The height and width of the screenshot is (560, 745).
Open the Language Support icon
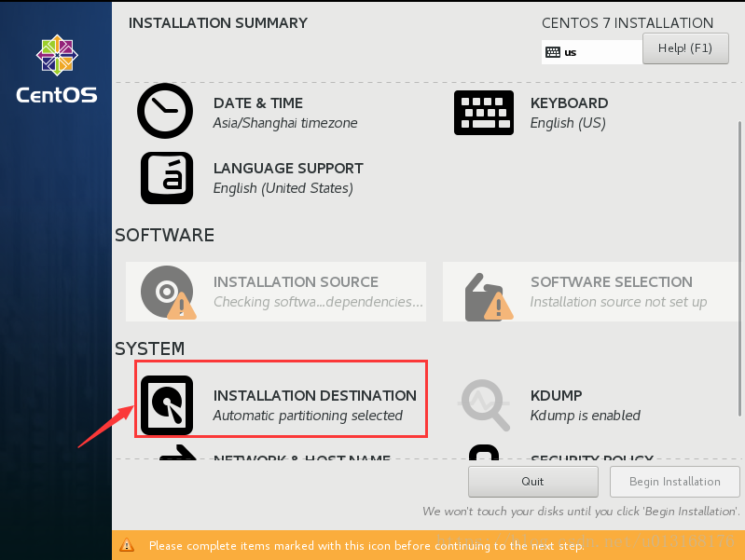pos(167,178)
